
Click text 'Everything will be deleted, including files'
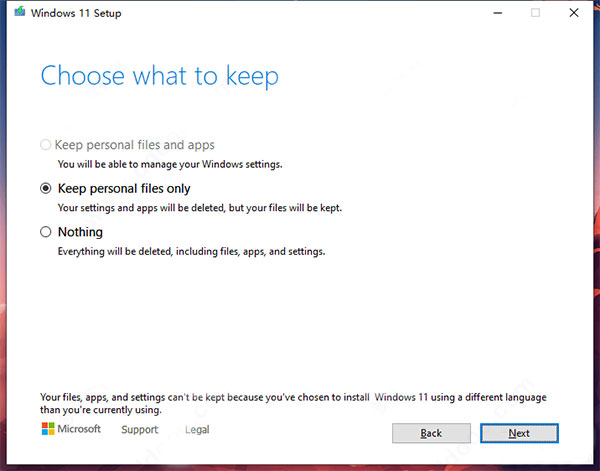(148, 251)
